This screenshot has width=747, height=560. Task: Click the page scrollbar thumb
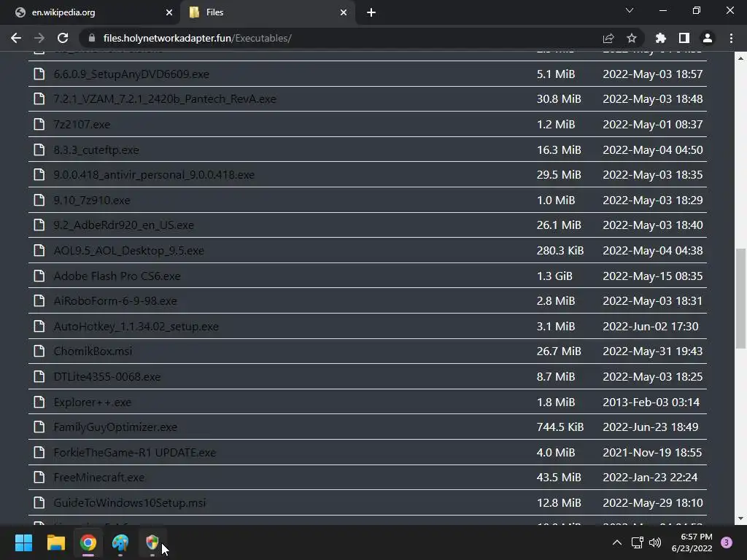click(740, 298)
